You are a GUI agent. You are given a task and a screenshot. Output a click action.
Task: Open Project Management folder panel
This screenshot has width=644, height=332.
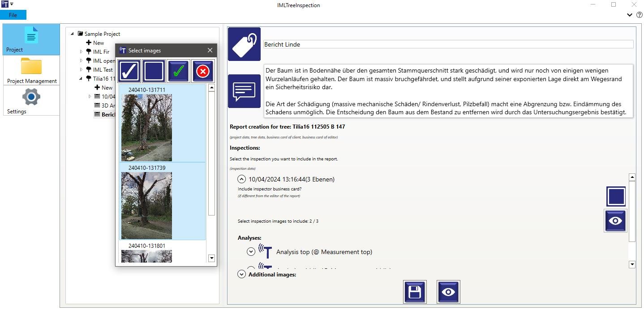point(31,70)
